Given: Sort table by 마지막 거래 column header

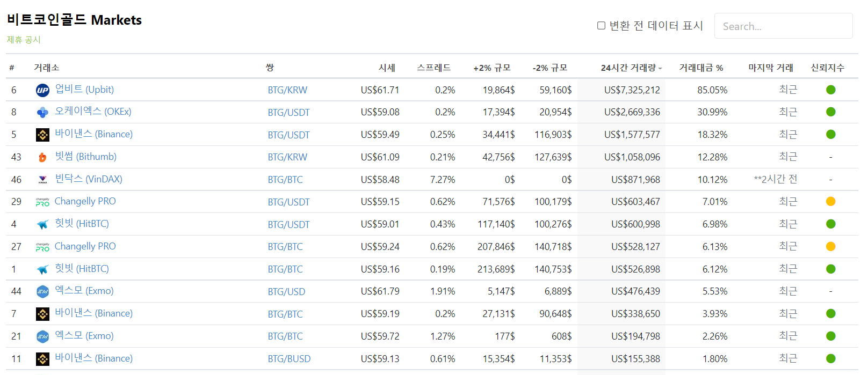Looking at the screenshot, I should [771, 68].
